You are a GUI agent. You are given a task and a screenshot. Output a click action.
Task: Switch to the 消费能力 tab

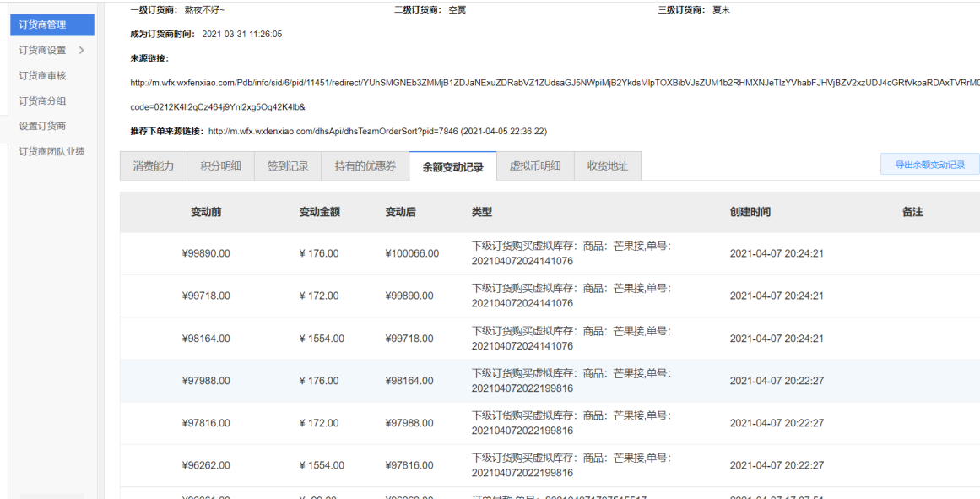pos(153,165)
